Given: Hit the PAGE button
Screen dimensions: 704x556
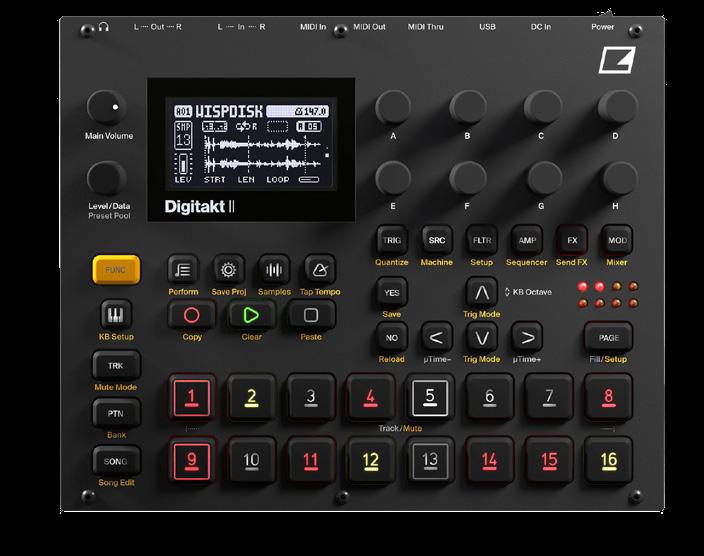Looking at the screenshot, I should tap(608, 338).
